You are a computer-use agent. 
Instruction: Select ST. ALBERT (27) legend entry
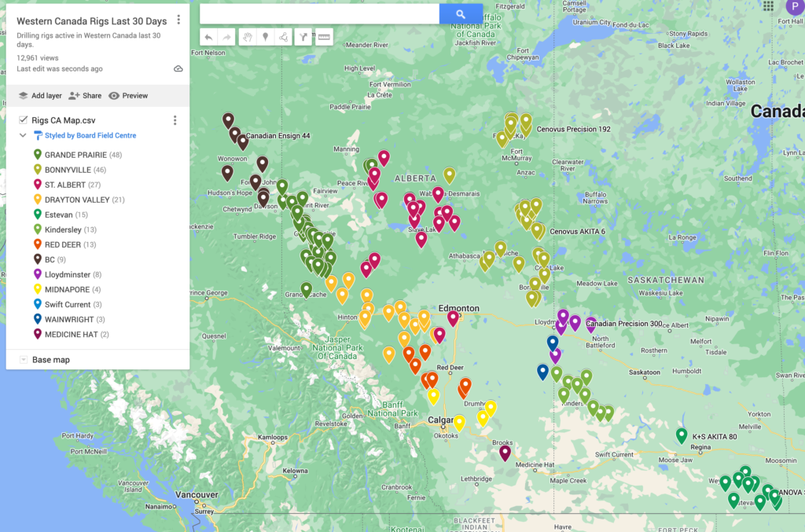point(72,185)
